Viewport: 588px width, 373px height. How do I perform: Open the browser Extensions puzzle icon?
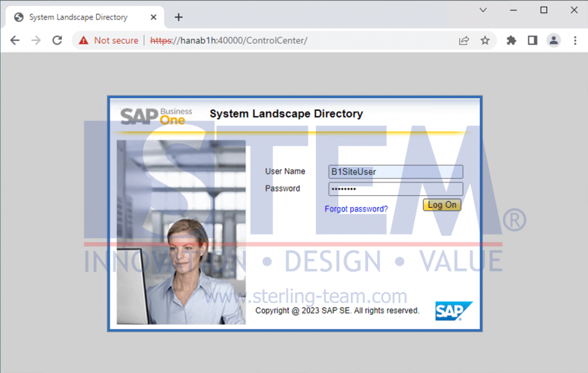[x=510, y=40]
